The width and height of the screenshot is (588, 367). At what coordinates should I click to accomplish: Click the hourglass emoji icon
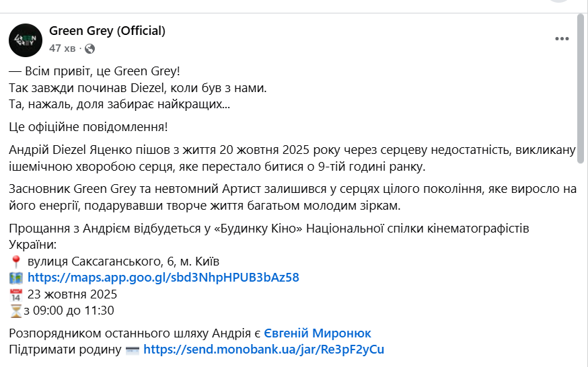17,311
